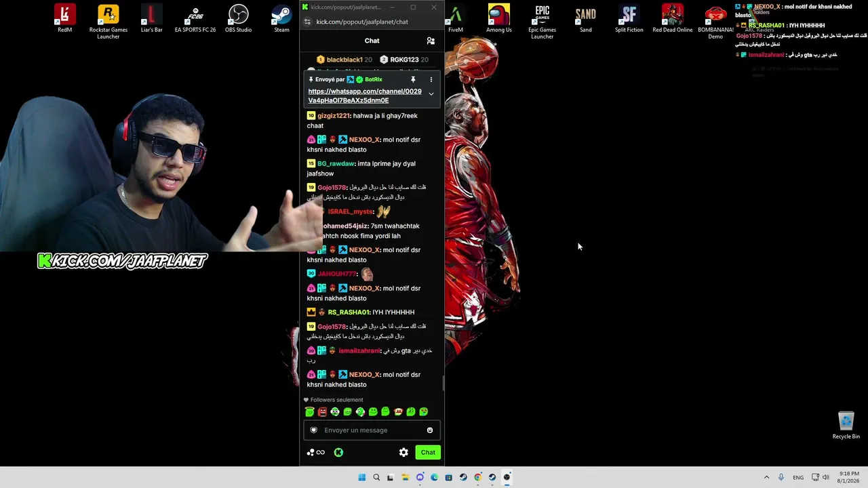Click username JAHOUH777 in chat
This screenshot has width=868, height=488.
tap(337, 273)
